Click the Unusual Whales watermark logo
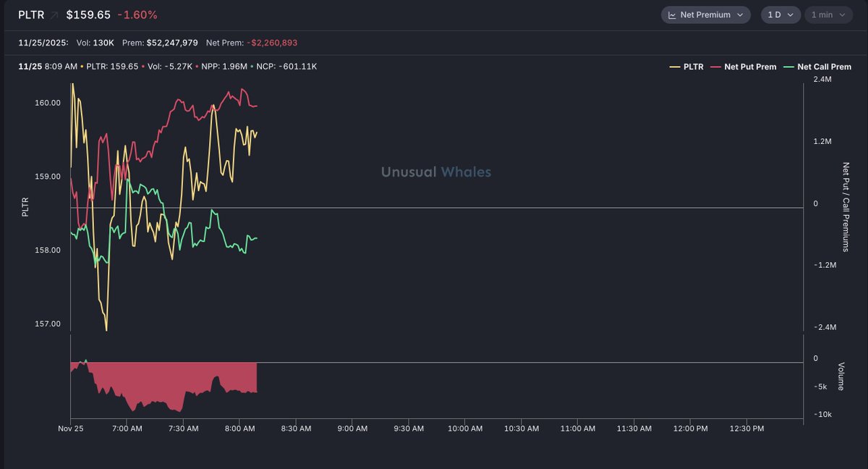868x469 pixels. [436, 172]
